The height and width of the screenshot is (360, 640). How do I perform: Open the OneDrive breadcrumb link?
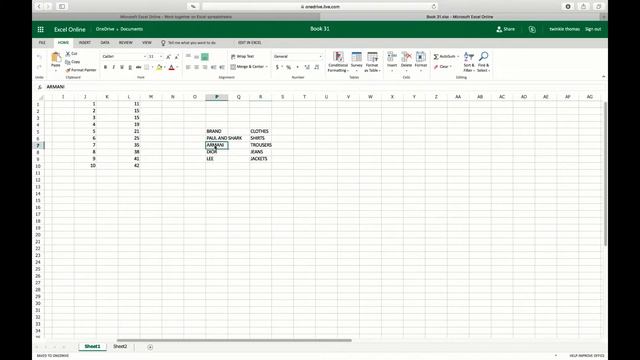tap(105, 29)
